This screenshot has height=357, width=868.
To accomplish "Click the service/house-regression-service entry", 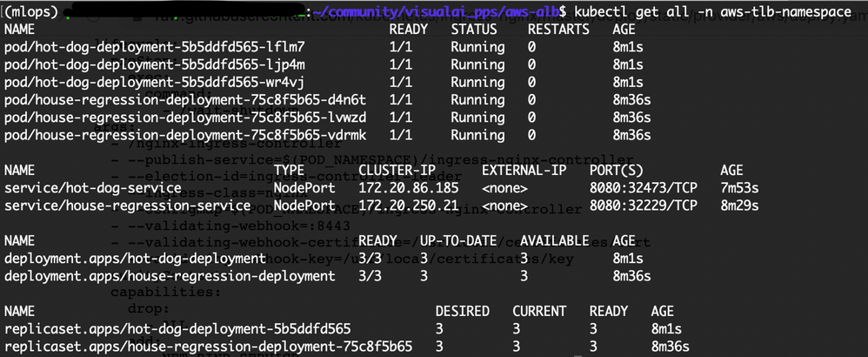I will 128,205.
